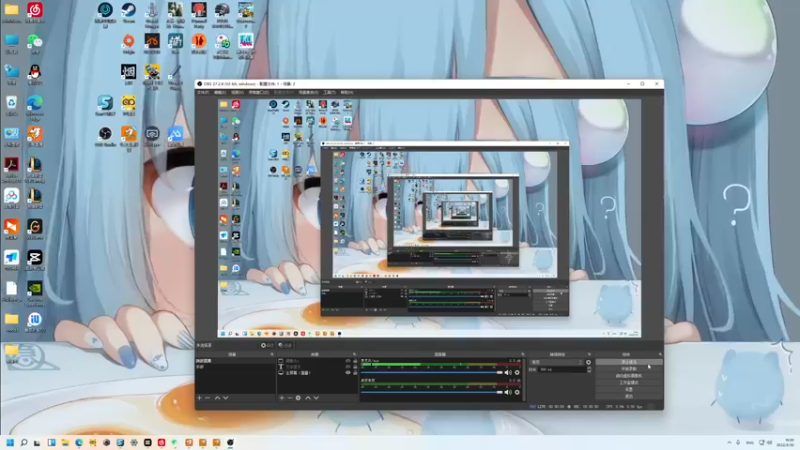Pop out the Controls dock icon

pos(660,354)
